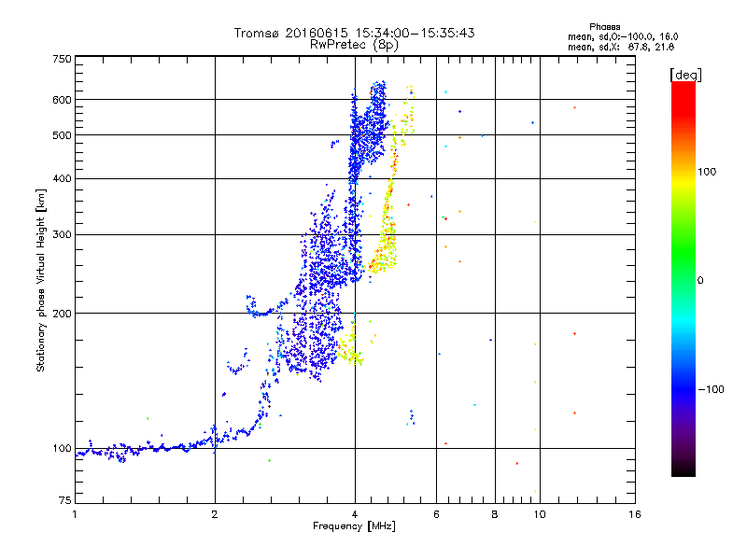Click the 'mean, sd,O:-100.0, 16.0' line
The height and width of the screenshot is (560, 747).
(x=623, y=36)
